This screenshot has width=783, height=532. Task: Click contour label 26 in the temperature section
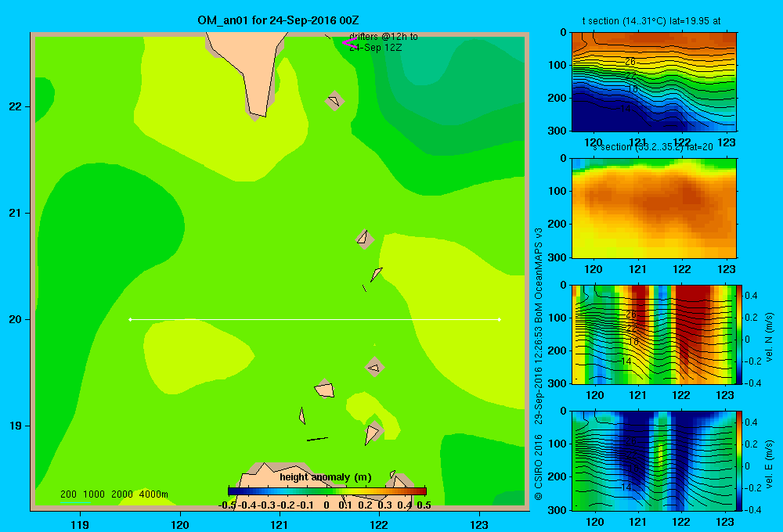pos(630,61)
